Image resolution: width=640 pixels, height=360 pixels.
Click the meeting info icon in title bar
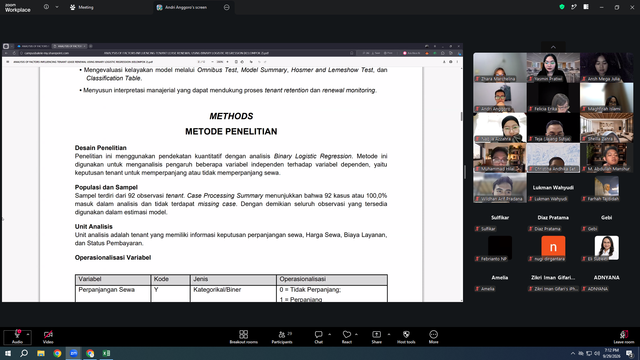click(46, 7)
